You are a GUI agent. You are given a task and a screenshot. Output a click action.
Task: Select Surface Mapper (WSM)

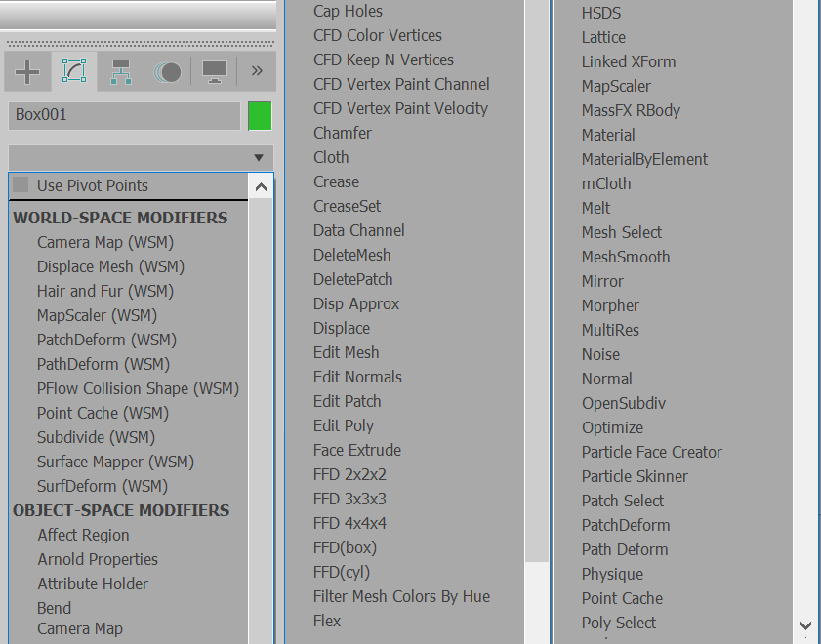tap(115, 462)
